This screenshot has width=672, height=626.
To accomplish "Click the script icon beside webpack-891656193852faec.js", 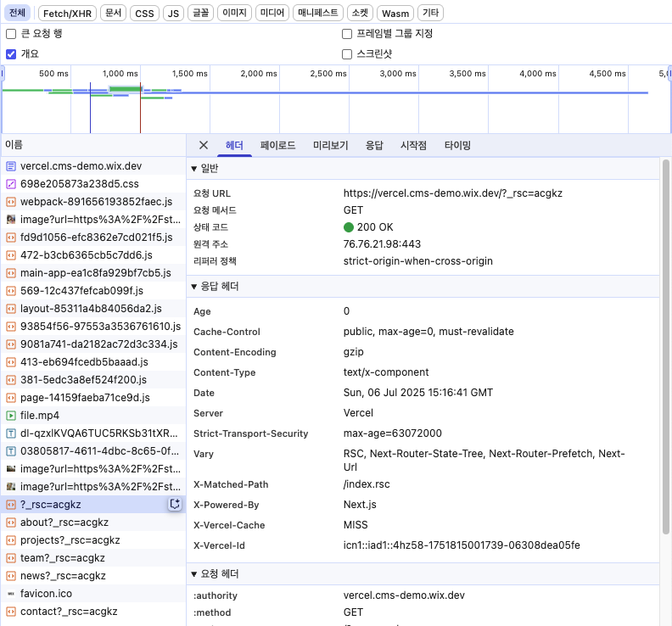I will pos(11,202).
